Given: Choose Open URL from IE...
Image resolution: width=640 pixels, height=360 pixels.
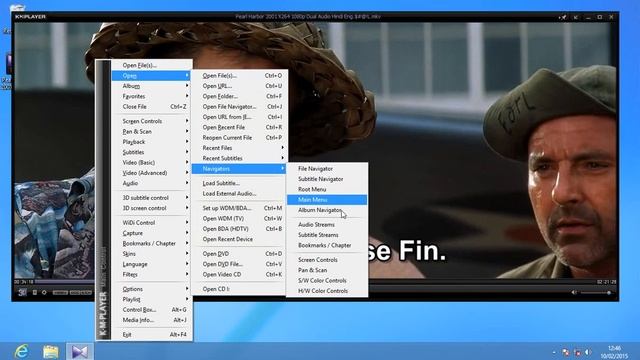Looking at the screenshot, I should click(x=240, y=117).
